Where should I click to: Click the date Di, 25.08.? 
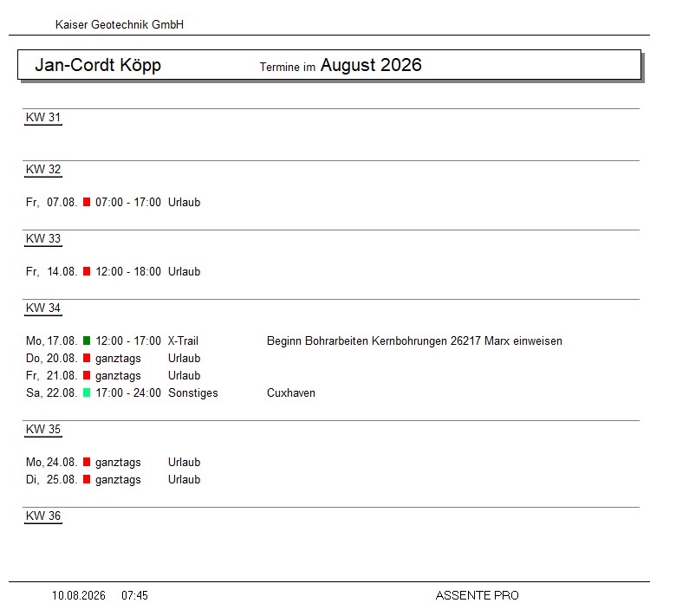click(x=52, y=479)
